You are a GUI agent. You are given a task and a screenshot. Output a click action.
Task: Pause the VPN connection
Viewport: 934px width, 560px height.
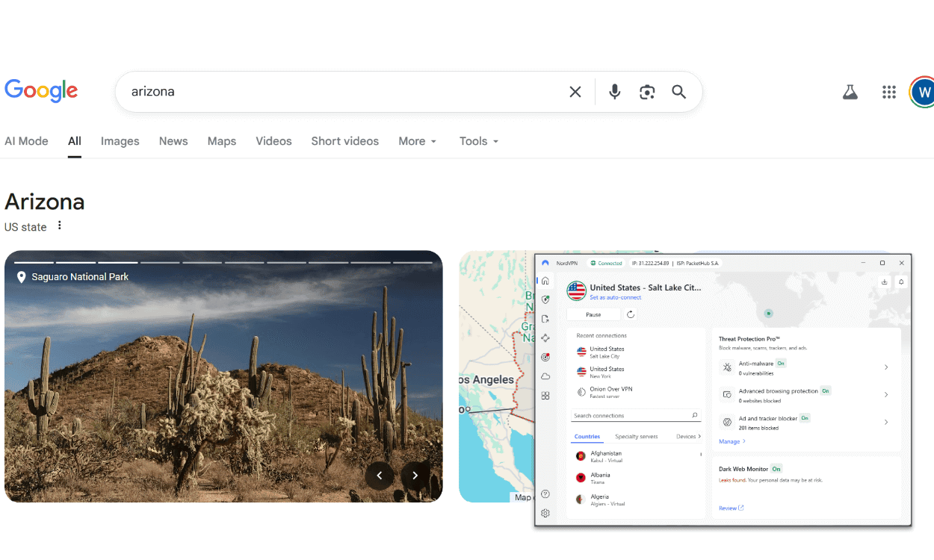593,315
